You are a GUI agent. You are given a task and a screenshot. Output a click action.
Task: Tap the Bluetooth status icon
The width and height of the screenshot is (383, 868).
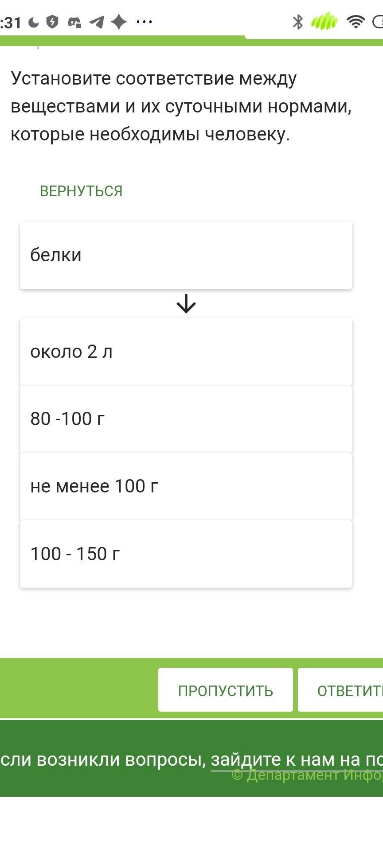[x=297, y=22]
